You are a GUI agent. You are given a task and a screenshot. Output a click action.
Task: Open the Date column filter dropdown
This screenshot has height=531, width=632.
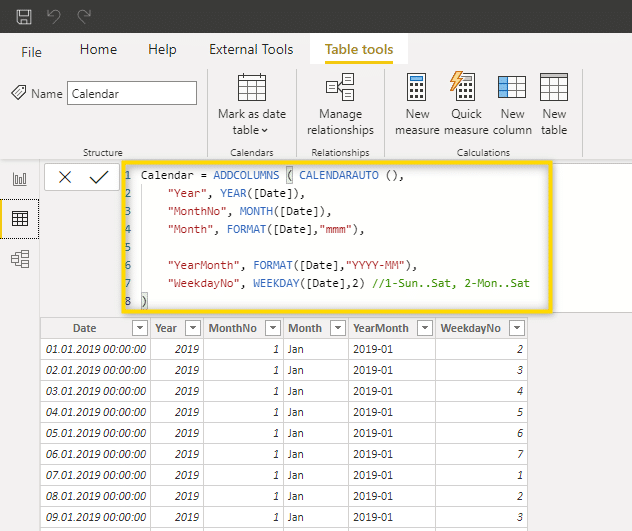pos(139,328)
